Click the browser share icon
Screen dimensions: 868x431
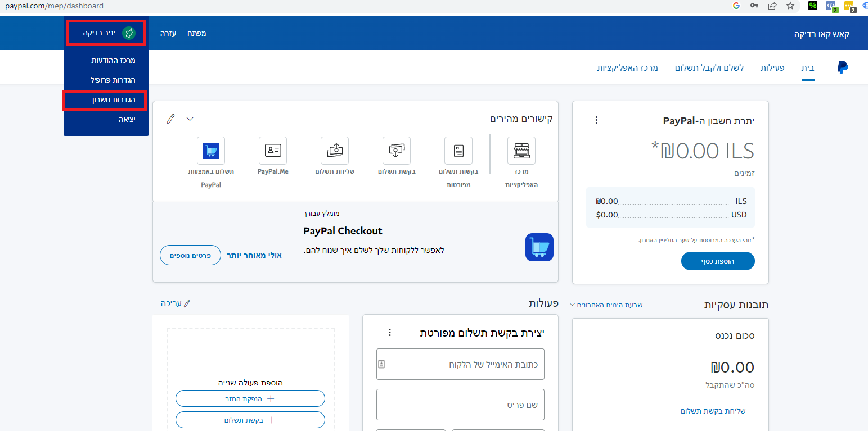[773, 6]
